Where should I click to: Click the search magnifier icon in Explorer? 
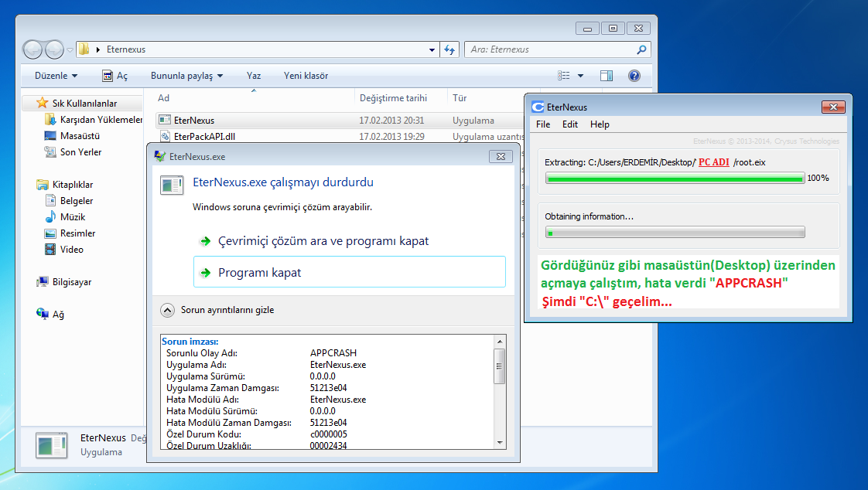coord(641,49)
